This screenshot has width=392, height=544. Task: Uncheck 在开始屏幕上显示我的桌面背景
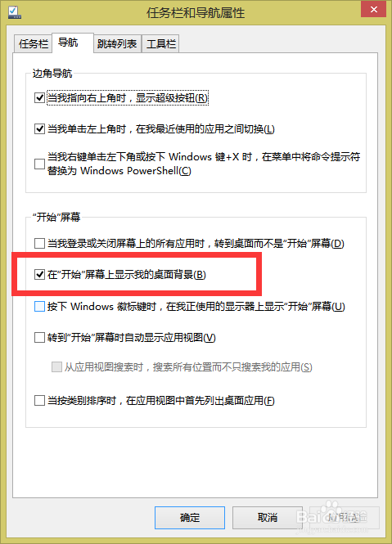point(39,275)
